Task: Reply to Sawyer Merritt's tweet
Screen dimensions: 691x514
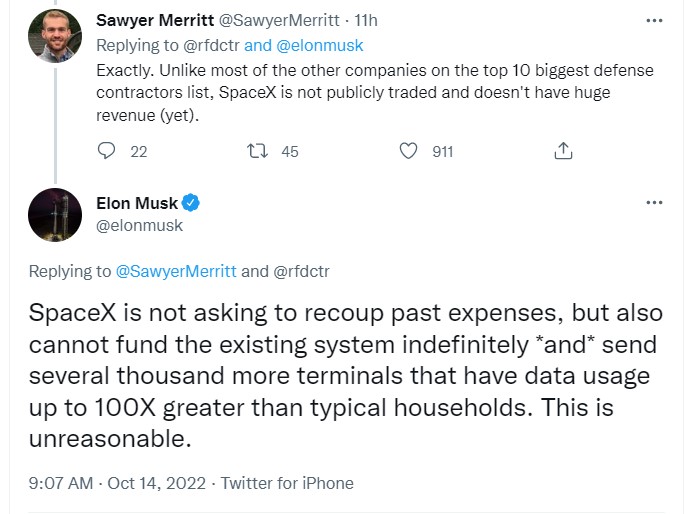Action: click(109, 151)
